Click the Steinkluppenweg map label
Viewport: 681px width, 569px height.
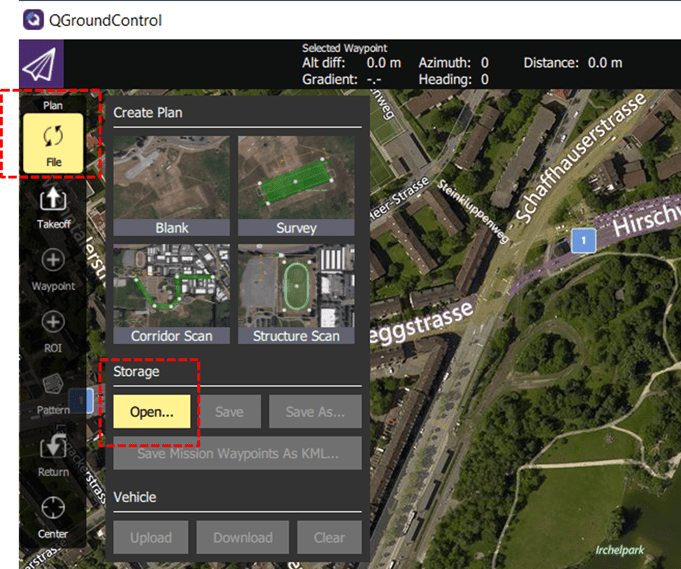tap(473, 211)
